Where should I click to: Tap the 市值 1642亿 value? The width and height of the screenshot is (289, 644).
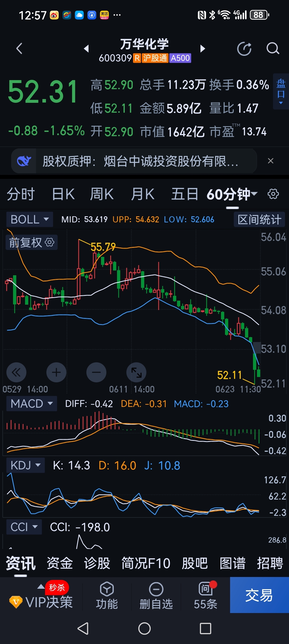click(x=186, y=132)
